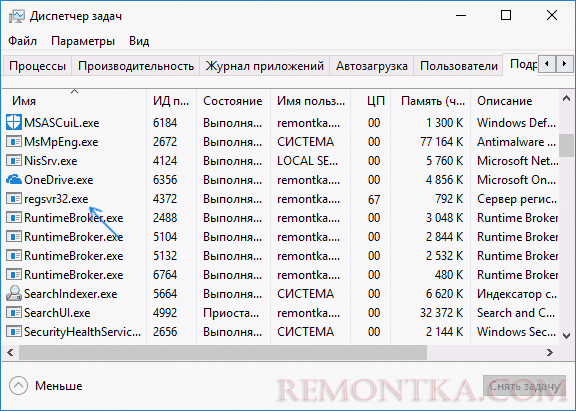Select the NisSrv.exe process name

[51, 161]
